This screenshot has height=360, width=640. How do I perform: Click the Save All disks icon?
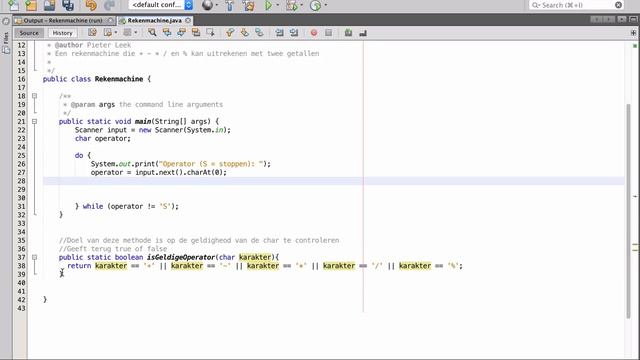68,5
